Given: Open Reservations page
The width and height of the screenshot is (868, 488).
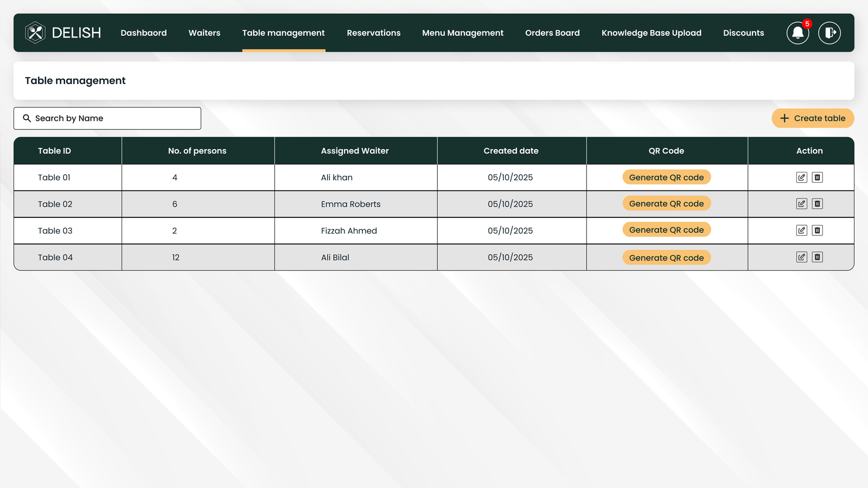Looking at the screenshot, I should pos(374,33).
